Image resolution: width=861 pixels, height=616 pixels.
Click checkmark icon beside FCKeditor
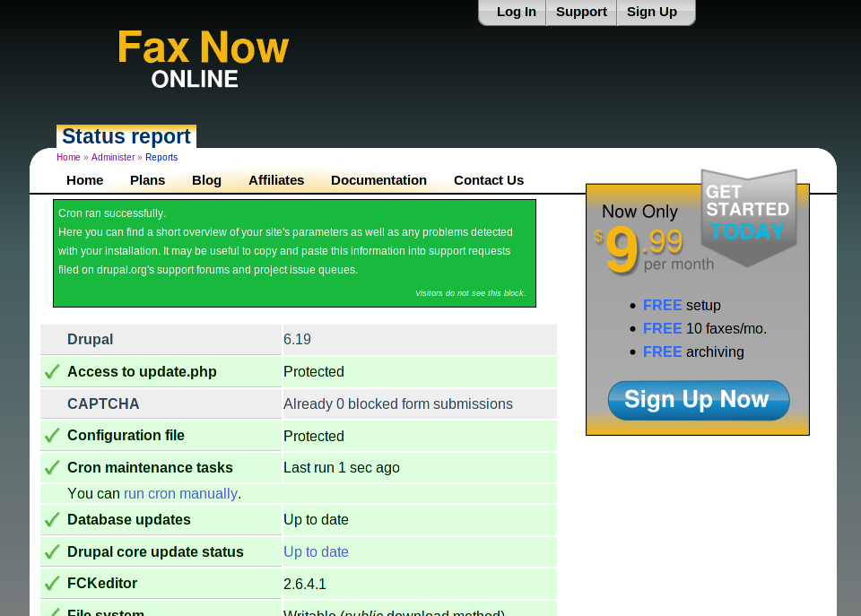52,584
